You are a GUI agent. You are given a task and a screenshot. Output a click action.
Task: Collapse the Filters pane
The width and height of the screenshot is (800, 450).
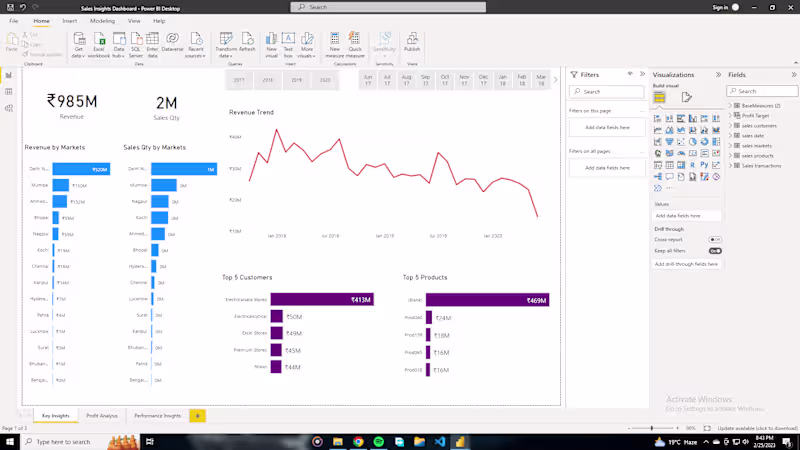pos(642,74)
